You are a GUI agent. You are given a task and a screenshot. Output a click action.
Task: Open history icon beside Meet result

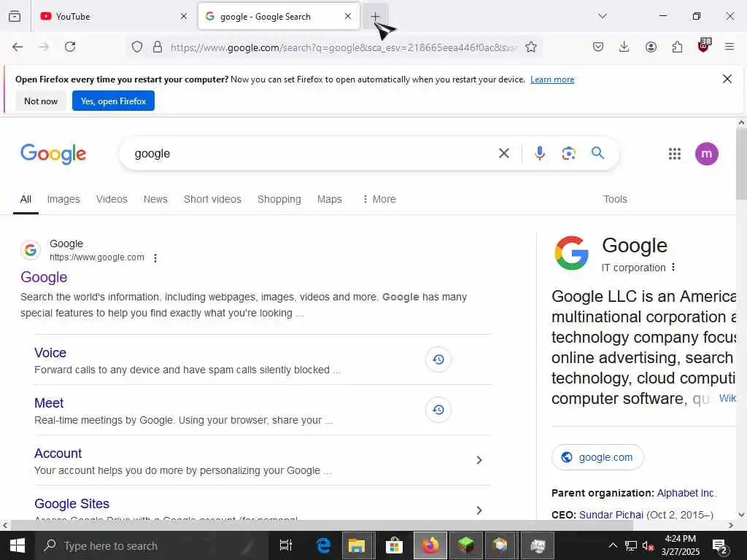[438, 410]
